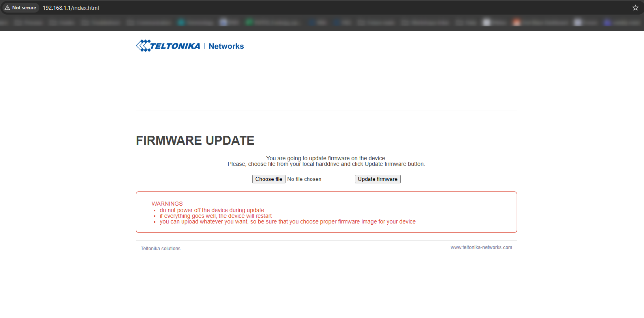Screen dimensions: 644x318
Task: Click the bookmark star icon in address bar
Action: tap(635, 8)
